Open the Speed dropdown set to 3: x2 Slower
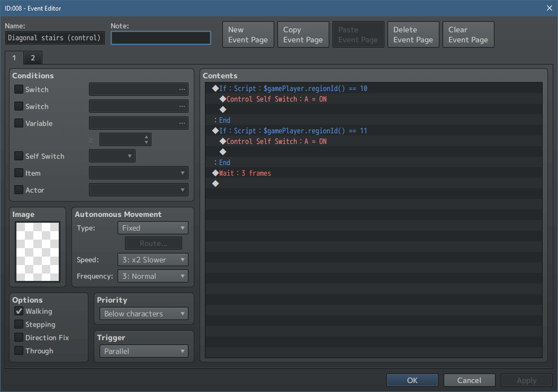Viewport: 558px width, 392px height. (152, 259)
